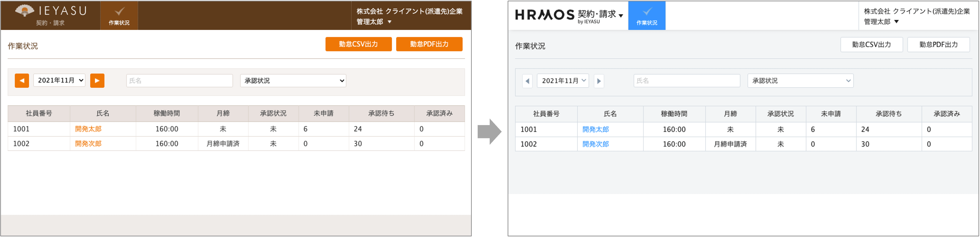Click orange next month arrow button
This screenshot has width=980, height=237.
point(97,81)
